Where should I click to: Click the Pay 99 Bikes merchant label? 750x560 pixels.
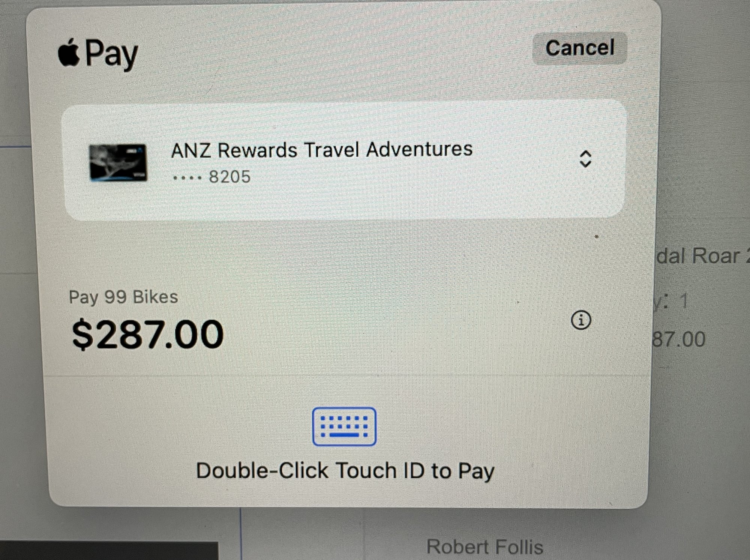pyautogui.click(x=124, y=296)
